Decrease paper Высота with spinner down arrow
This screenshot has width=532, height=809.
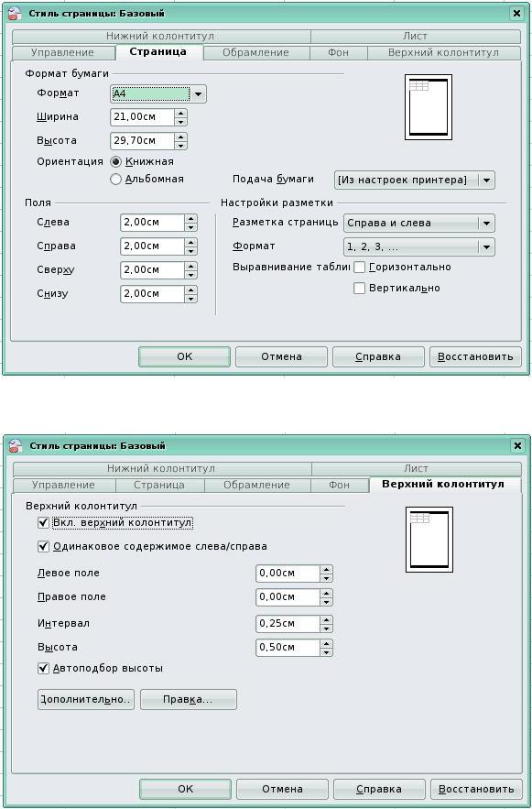(180, 146)
